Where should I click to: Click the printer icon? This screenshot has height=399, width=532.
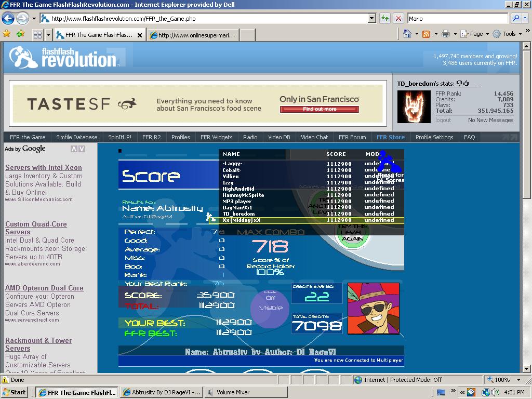pyautogui.click(x=446, y=34)
